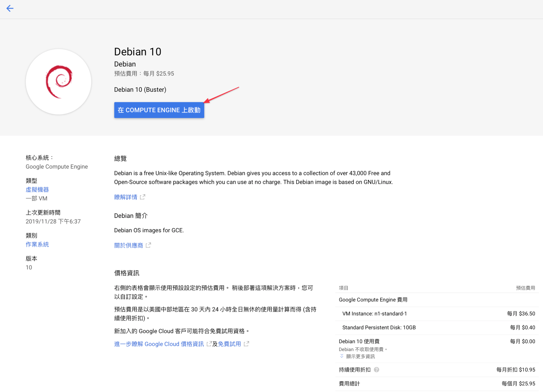Viewport: 543px width, 392px height.
Task: Open the 虛擬機器 type link
Action: click(x=37, y=190)
